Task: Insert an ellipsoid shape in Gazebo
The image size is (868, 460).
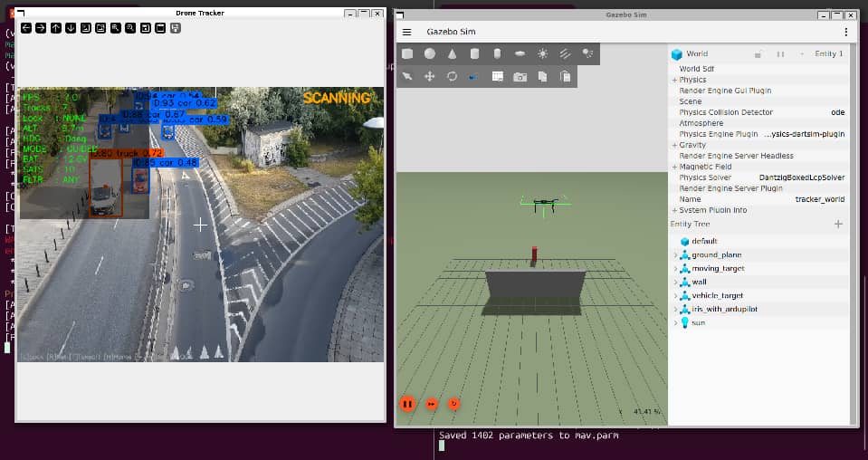Action: (520, 53)
